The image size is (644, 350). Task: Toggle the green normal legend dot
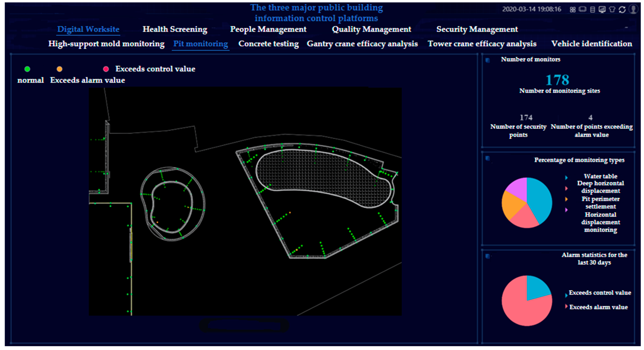[x=27, y=69]
